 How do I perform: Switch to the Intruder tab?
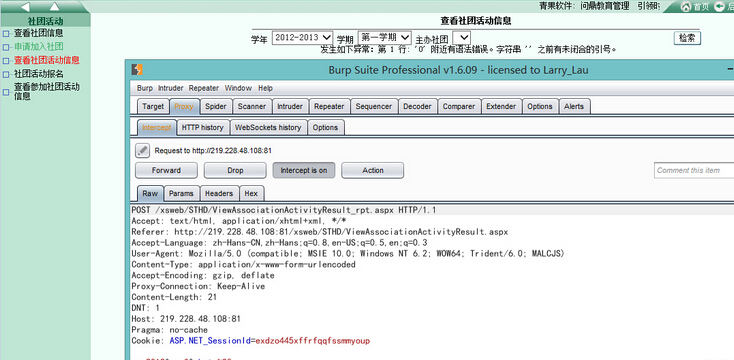[x=290, y=106]
